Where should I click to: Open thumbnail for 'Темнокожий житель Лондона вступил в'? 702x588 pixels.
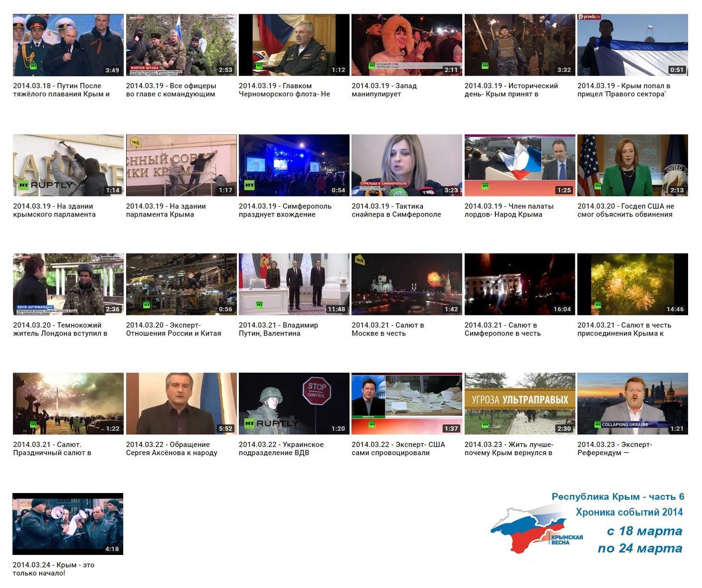click(x=68, y=284)
